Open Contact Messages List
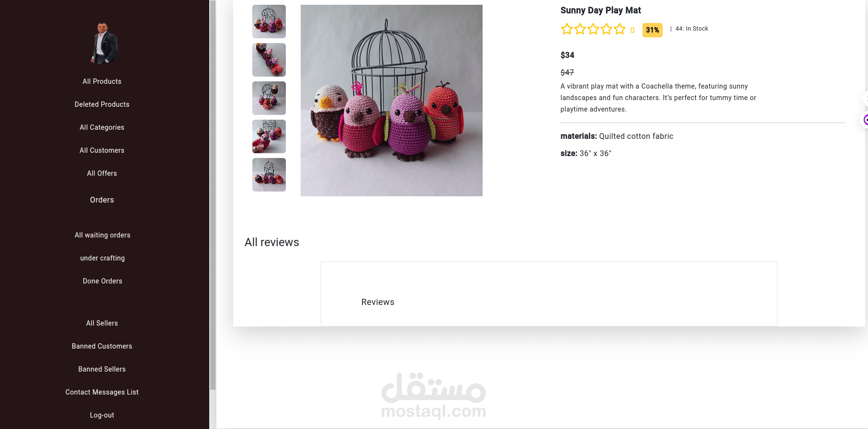This screenshot has height=429, width=868. (102, 392)
